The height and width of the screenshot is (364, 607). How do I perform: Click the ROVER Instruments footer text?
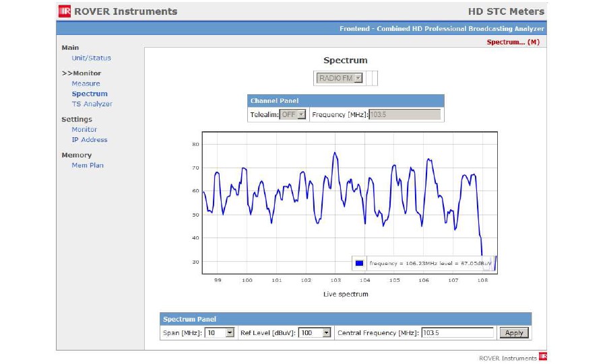click(x=507, y=358)
